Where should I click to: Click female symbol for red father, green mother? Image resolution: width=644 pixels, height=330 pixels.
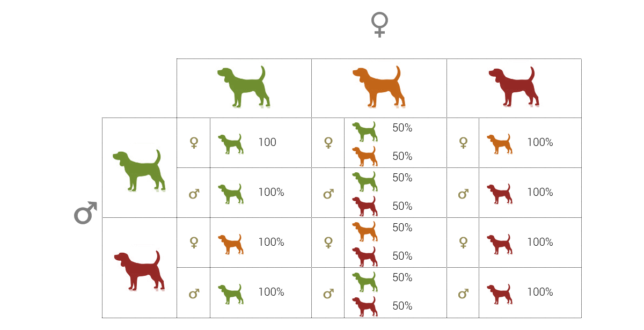pyautogui.click(x=194, y=243)
